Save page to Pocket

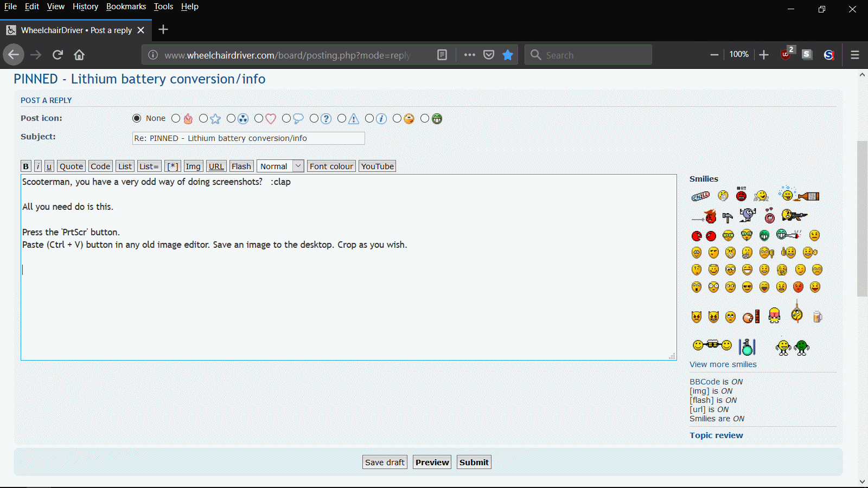(489, 55)
